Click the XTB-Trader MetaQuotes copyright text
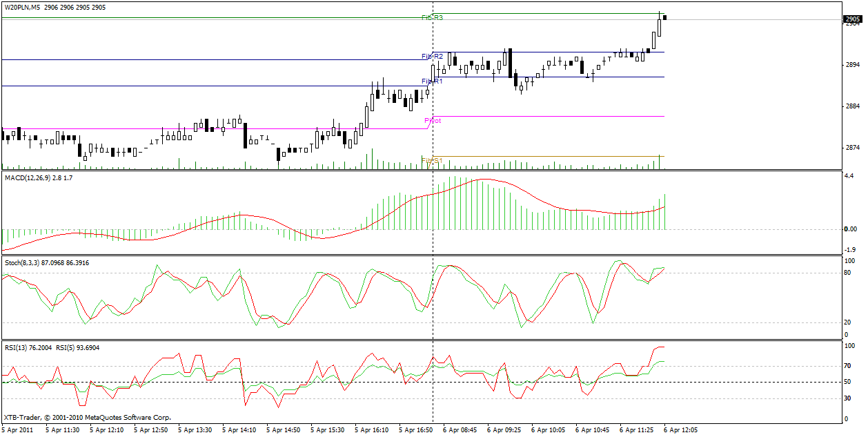868x435 pixels. 87,417
